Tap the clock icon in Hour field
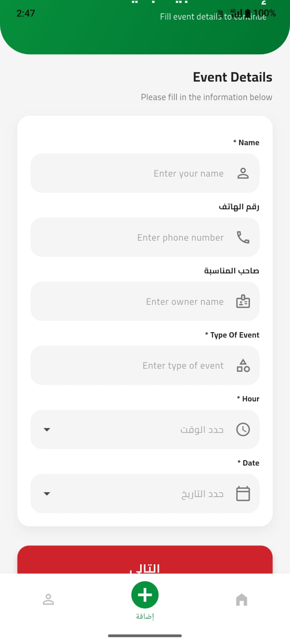This screenshot has height=644, width=290. point(243,429)
